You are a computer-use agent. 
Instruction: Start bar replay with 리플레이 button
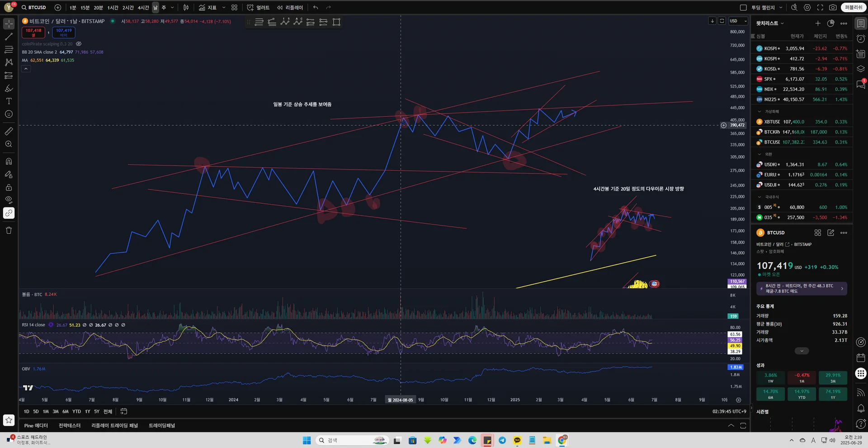(x=290, y=8)
